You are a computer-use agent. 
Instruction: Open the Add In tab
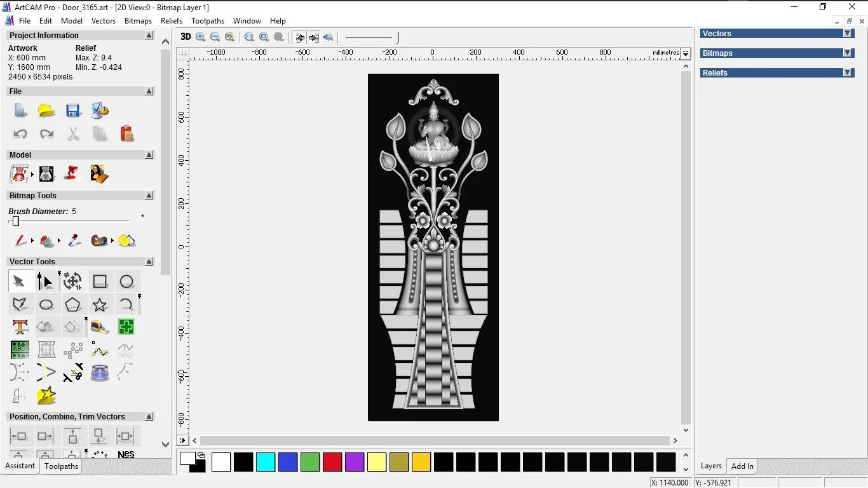click(742, 466)
